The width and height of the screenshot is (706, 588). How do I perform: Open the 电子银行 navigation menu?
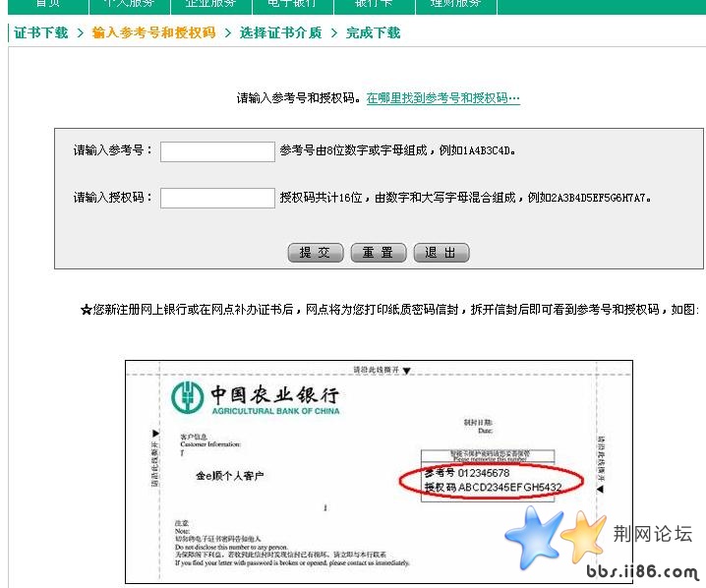point(293,5)
